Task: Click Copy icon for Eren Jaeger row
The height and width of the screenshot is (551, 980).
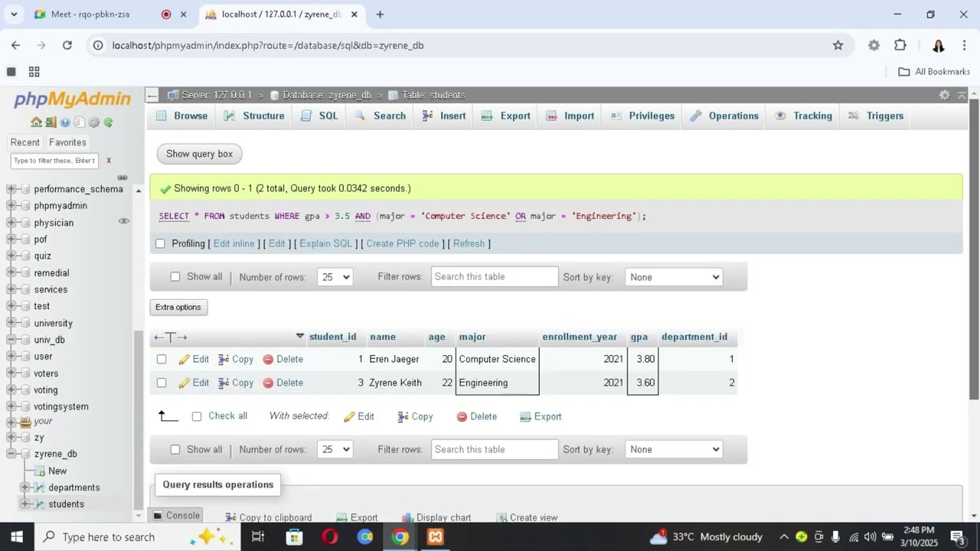Action: 224,360
